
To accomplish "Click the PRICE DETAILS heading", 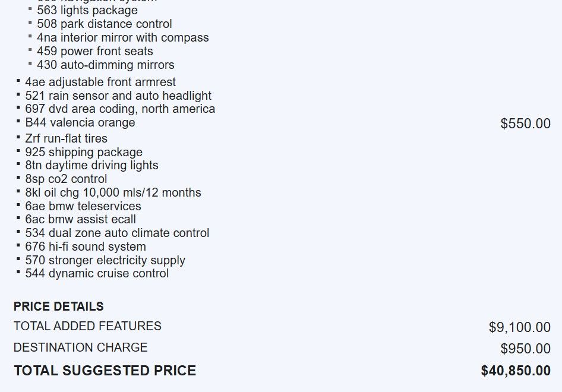I will [x=58, y=306].
